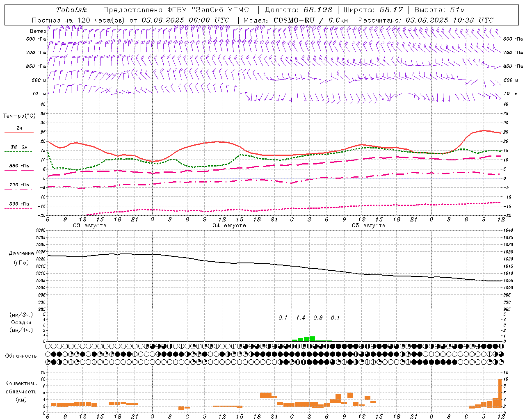Click the 850 гПа temperature legend entry

coord(19,166)
